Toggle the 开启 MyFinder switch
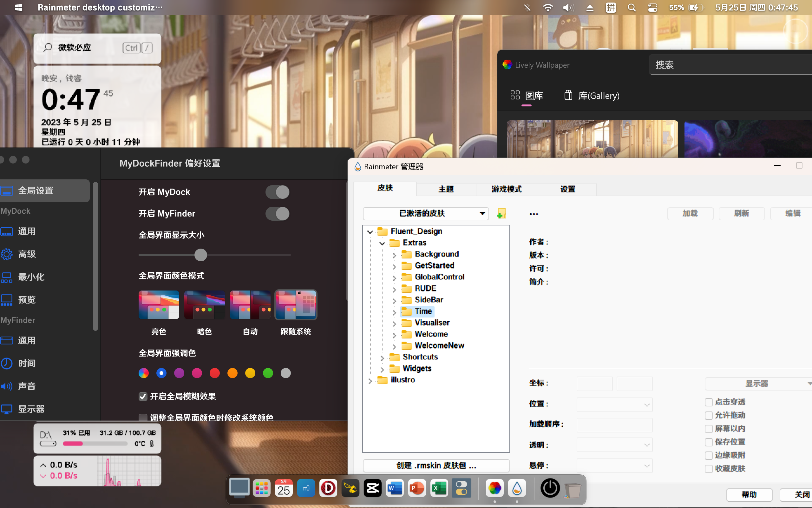 tap(278, 214)
